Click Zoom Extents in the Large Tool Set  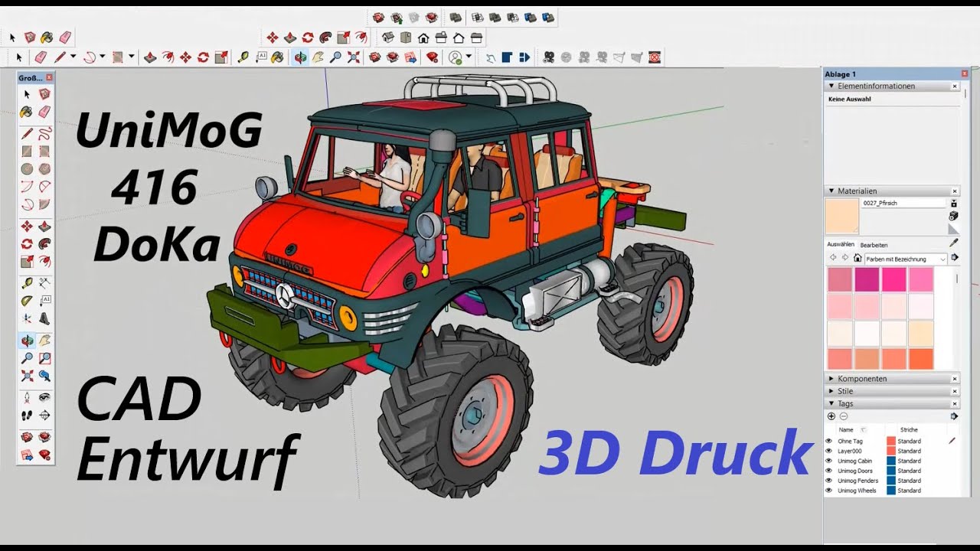pyautogui.click(x=27, y=376)
